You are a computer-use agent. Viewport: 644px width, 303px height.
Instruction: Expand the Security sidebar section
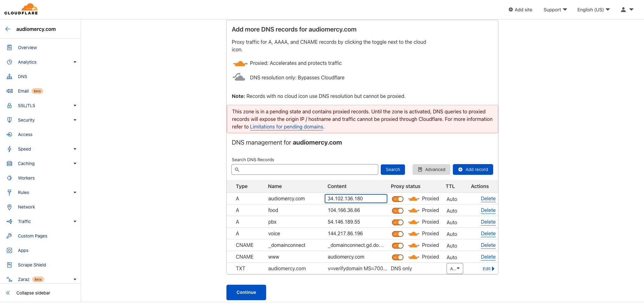pyautogui.click(x=75, y=120)
